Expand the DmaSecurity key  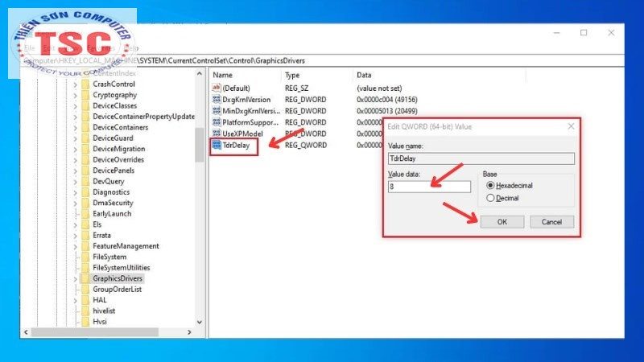coord(75,204)
